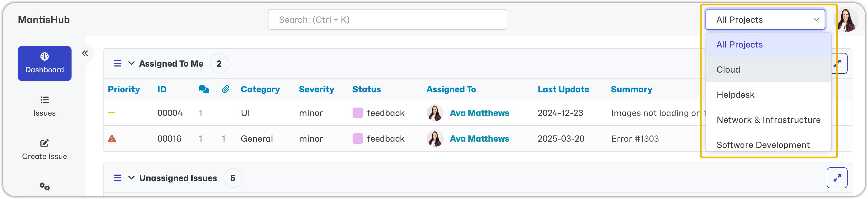The width and height of the screenshot is (868, 199).
Task: Click the MantisHub logo text
Action: click(44, 19)
